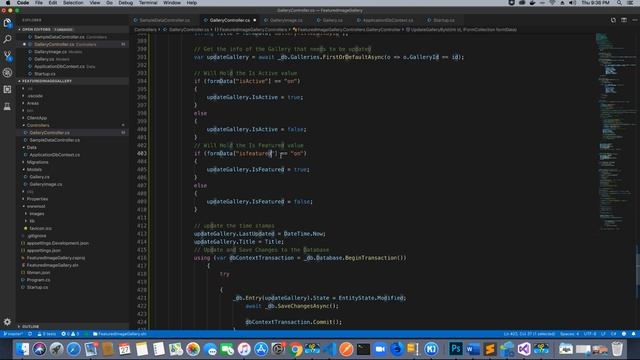Viewport: 640px width, 360px height.
Task: Open the Music app from the Dock
Action: [x=244, y=349]
